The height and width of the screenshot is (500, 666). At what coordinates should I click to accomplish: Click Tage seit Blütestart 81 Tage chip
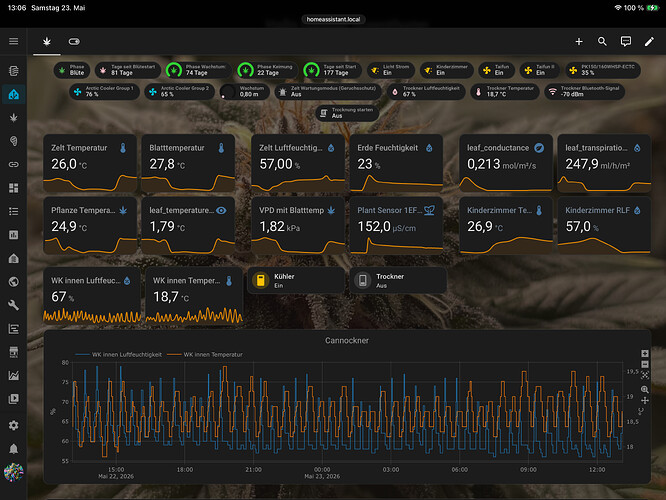coord(127,70)
